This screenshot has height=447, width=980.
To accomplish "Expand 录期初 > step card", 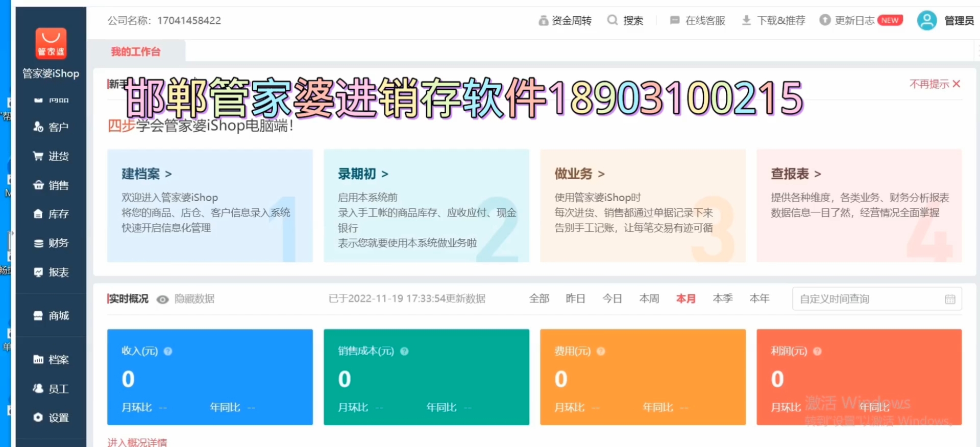I will (426, 206).
